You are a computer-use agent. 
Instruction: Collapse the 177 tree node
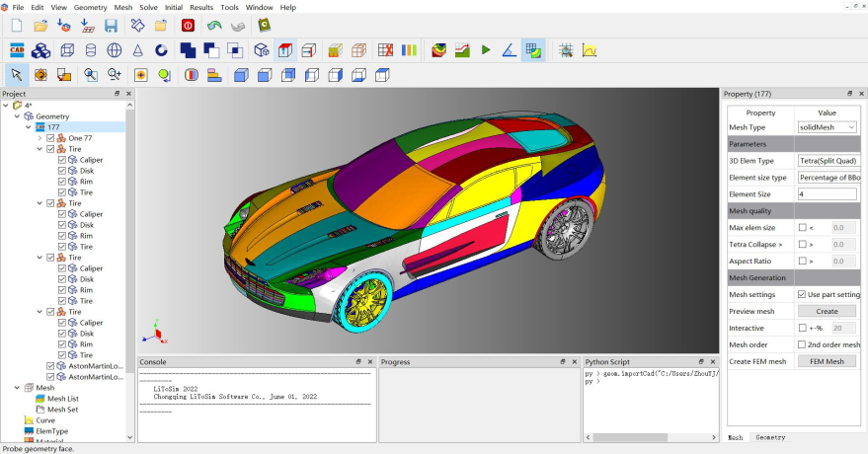point(29,127)
